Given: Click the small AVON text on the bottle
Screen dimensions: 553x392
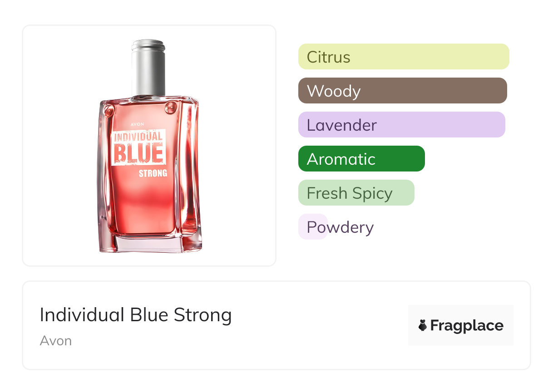Looking at the screenshot, I should point(137,123).
